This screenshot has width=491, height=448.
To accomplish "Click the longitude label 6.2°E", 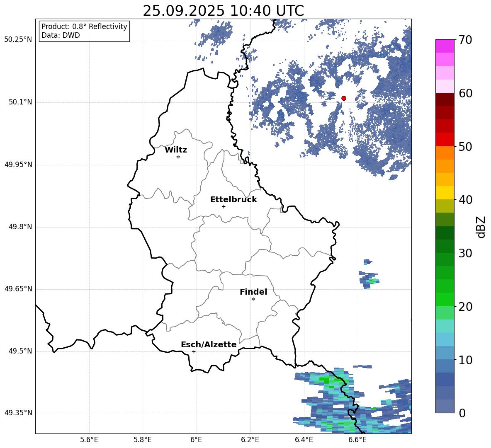I will pos(250,440).
